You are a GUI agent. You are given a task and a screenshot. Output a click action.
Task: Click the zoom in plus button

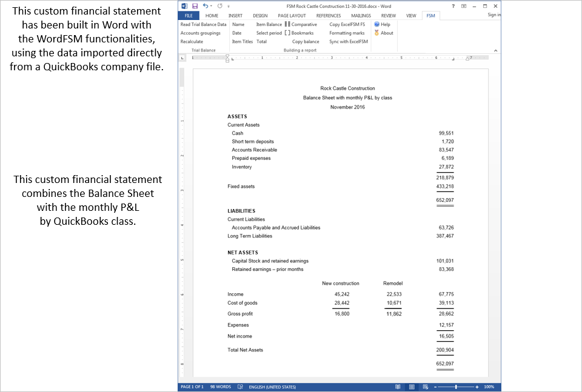(x=477, y=387)
